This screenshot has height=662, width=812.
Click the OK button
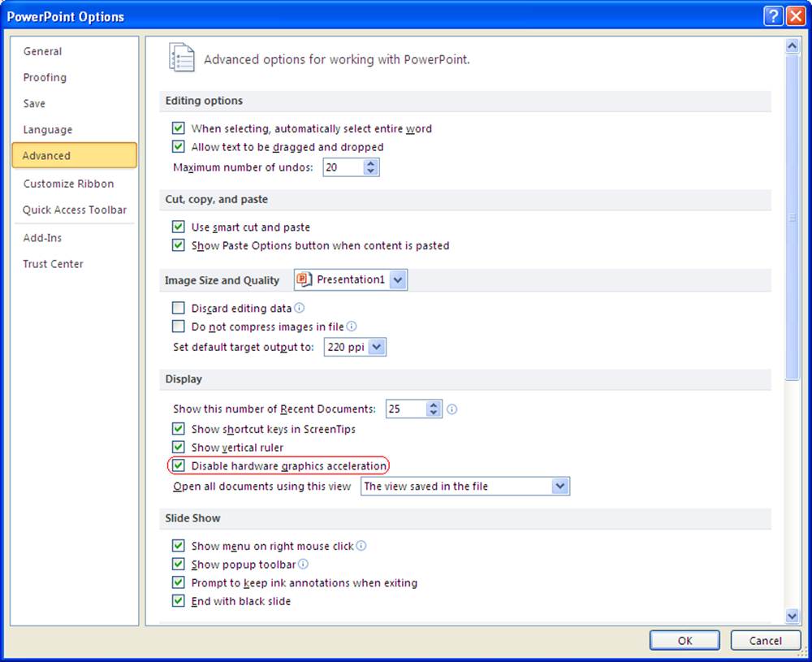tap(684, 640)
